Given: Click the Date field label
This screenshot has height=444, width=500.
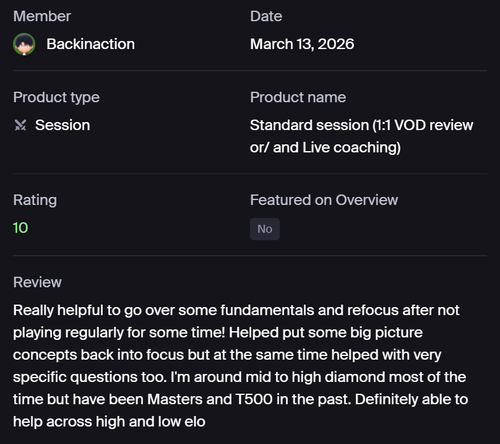Looking at the screenshot, I should [x=266, y=16].
